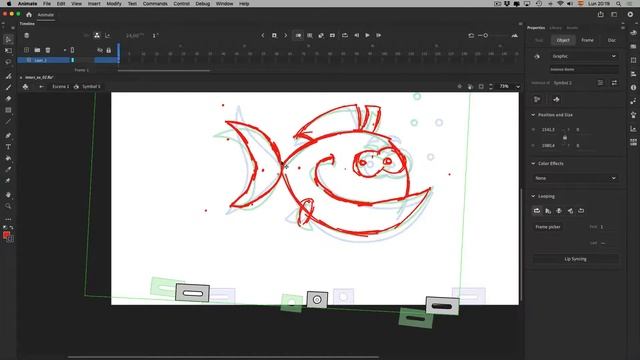The width and height of the screenshot is (640, 360).
Task: Delete the selected layer with trash icon
Action: click(x=48, y=50)
